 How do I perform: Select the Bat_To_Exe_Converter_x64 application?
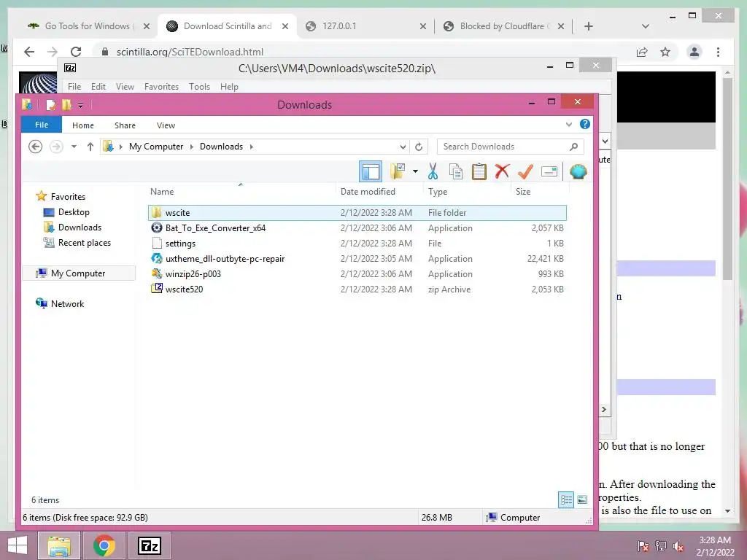coord(357,228)
